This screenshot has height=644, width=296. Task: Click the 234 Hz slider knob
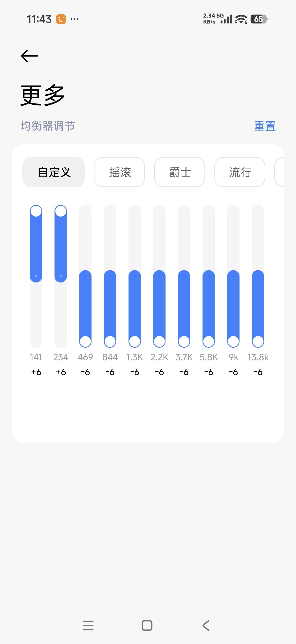[x=61, y=211]
